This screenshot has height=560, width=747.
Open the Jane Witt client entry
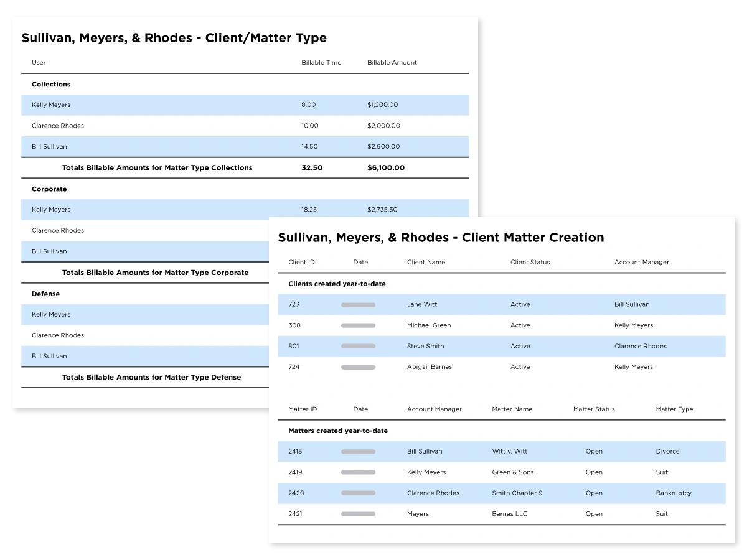click(422, 304)
